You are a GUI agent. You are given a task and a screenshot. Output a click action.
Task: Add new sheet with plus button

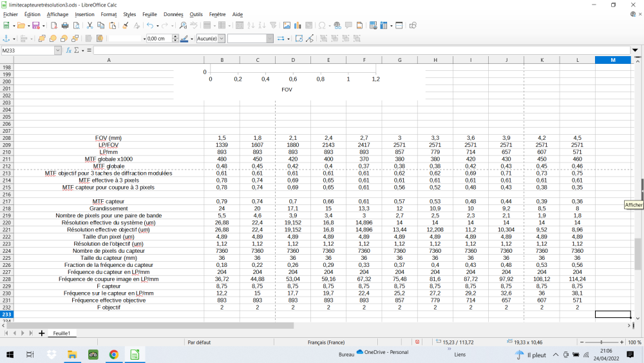coord(42,333)
